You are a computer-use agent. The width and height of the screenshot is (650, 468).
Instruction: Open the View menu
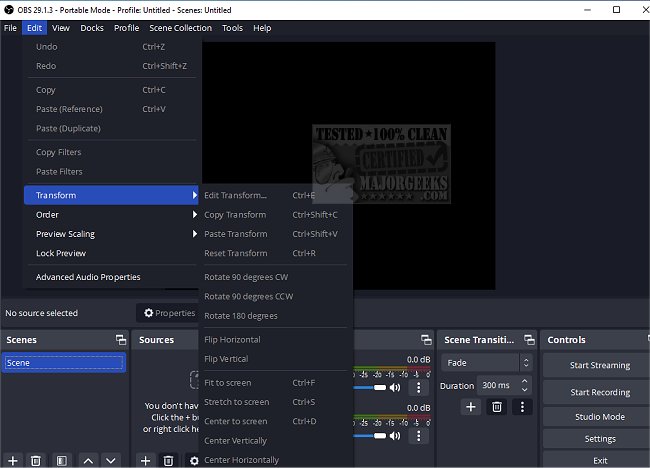tap(61, 28)
